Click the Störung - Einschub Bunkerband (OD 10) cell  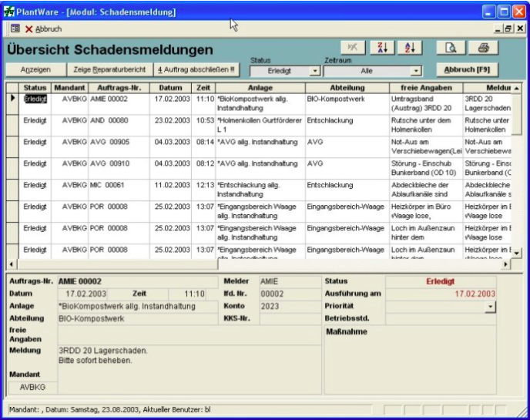[x=424, y=168]
